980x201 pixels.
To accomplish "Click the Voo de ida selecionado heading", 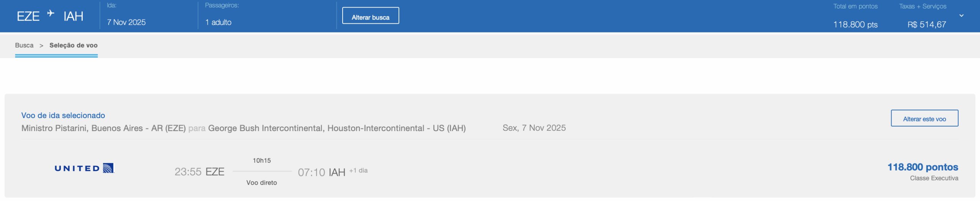I will [63, 115].
